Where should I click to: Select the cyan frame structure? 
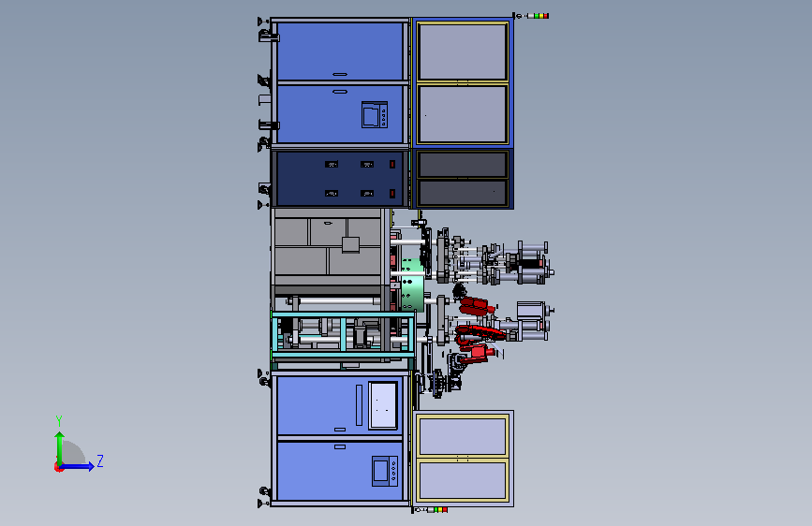[343, 334]
